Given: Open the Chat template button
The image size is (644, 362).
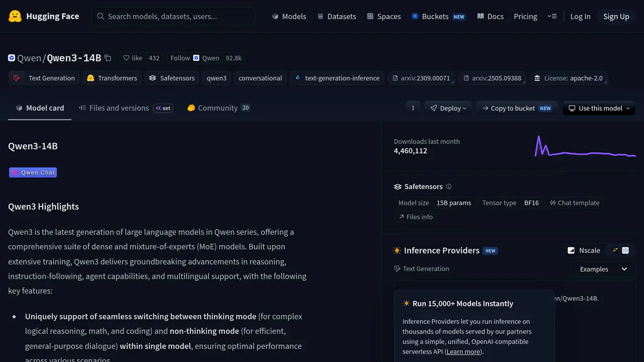Looking at the screenshot, I should click(x=575, y=203).
